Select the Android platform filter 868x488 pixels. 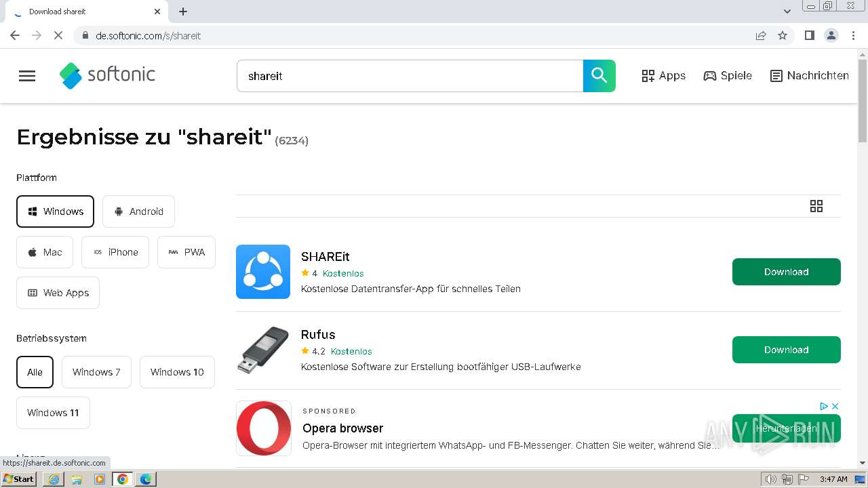coord(138,211)
